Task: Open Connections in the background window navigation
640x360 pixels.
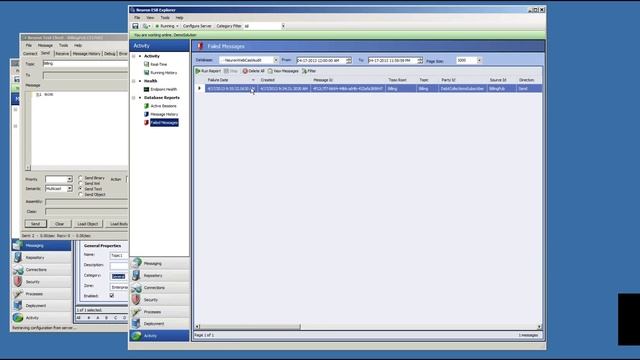Action: [41, 269]
